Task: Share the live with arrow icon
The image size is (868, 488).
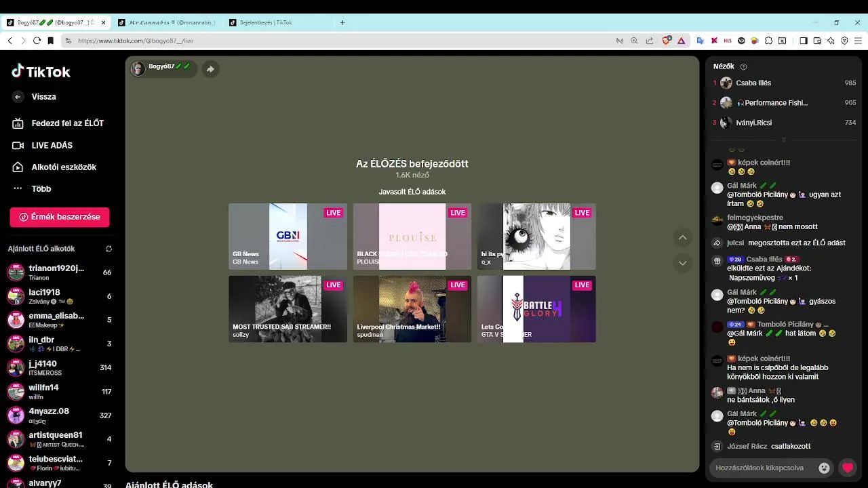Action: [x=210, y=68]
